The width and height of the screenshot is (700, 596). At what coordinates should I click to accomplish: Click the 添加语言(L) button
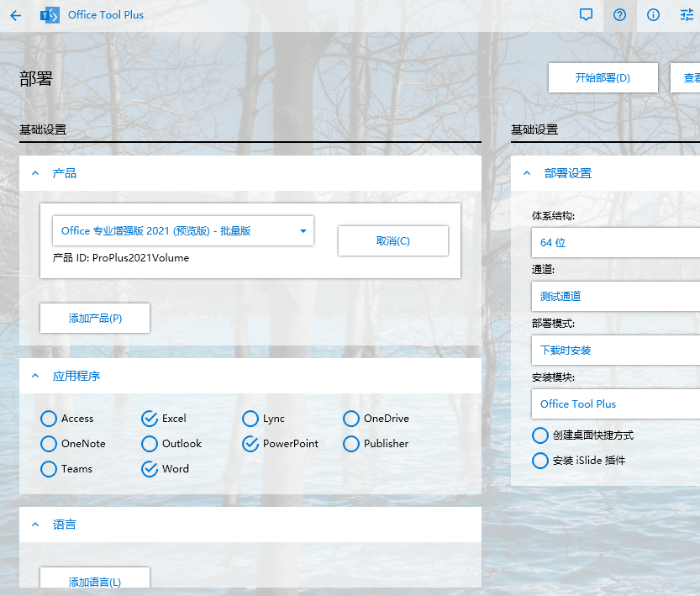point(95,578)
